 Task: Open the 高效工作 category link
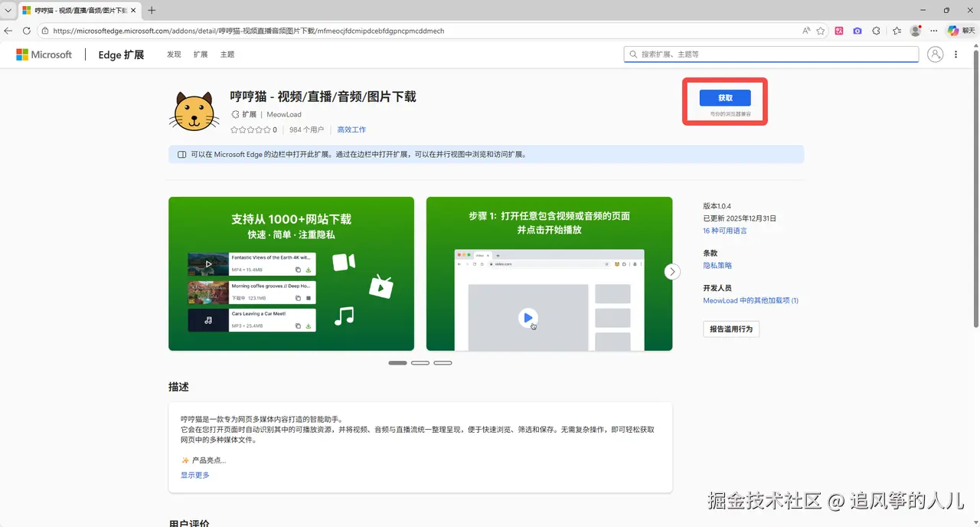pos(351,130)
